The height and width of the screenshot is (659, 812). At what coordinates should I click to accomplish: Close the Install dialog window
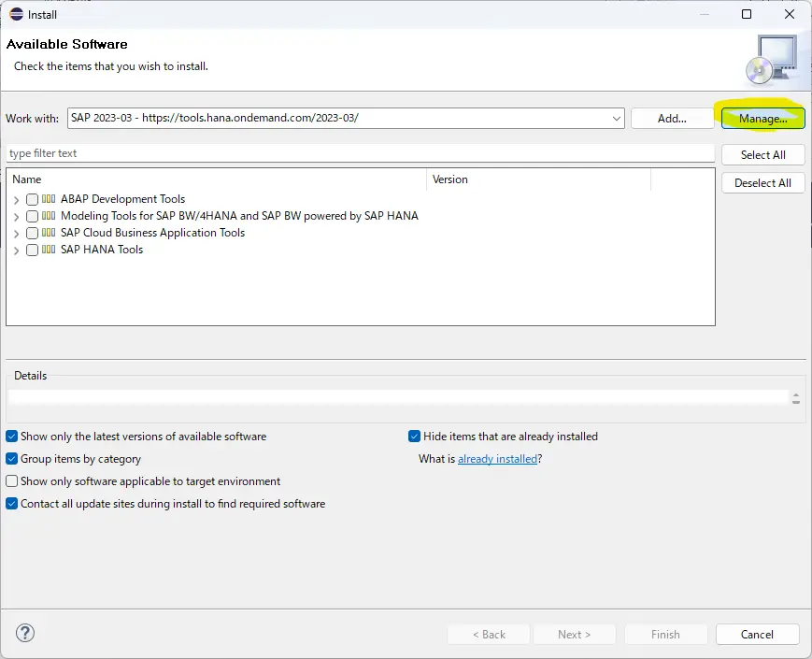[790, 14]
